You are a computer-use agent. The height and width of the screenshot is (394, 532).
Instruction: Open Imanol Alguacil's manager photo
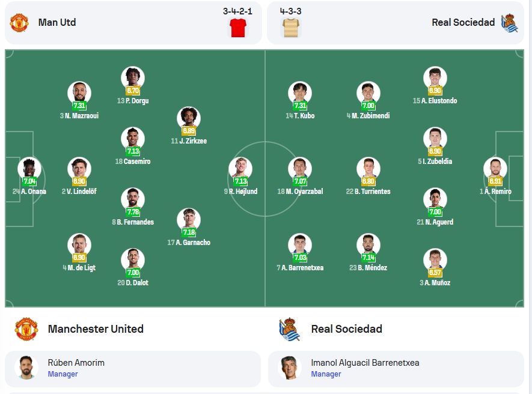point(289,368)
